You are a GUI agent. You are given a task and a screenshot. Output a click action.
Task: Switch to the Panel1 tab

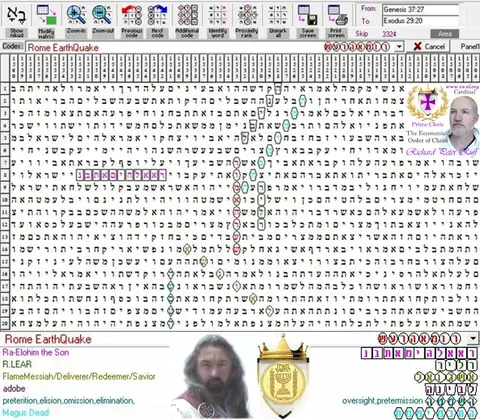(469, 47)
